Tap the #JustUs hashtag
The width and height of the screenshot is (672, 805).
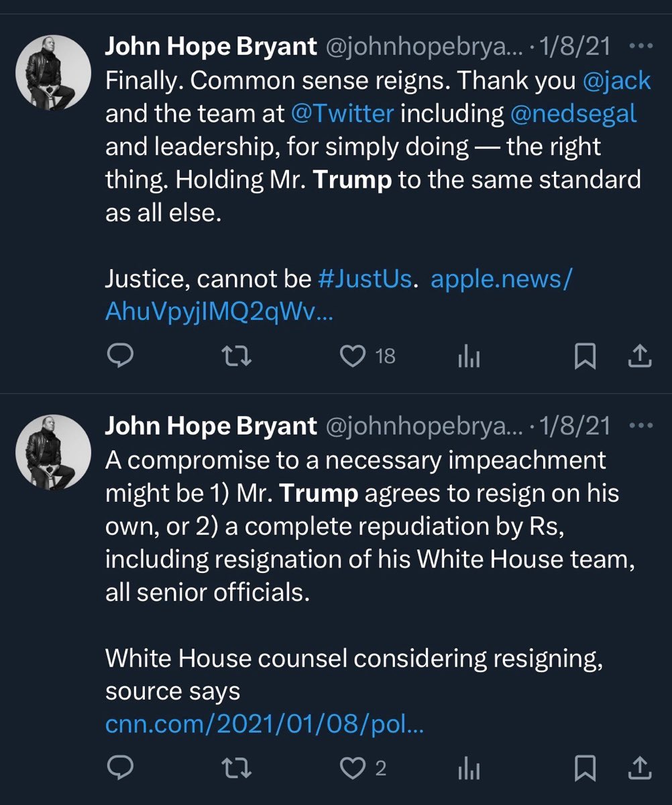coord(364,278)
